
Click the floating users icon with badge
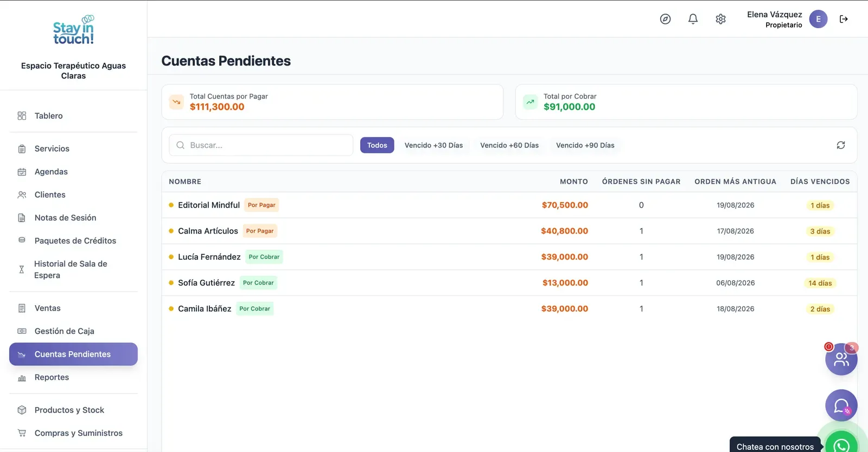coord(841,359)
